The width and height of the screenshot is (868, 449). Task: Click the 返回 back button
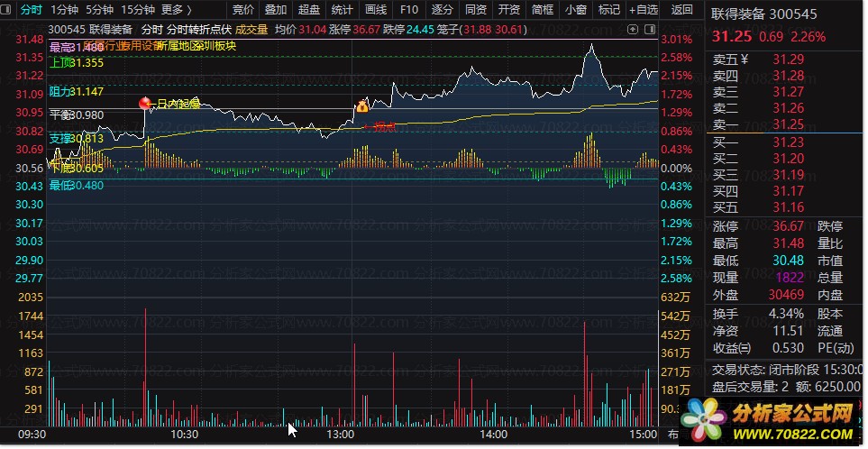coord(681,9)
